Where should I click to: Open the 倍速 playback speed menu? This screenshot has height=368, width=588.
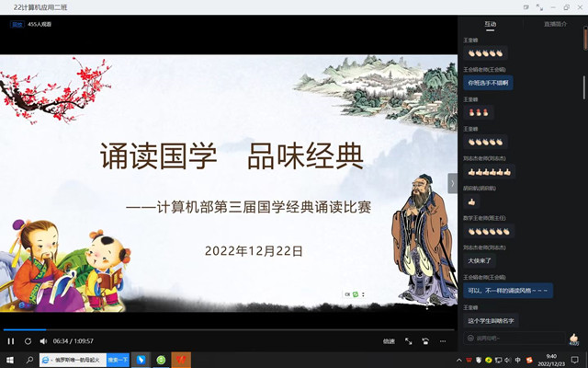point(389,341)
